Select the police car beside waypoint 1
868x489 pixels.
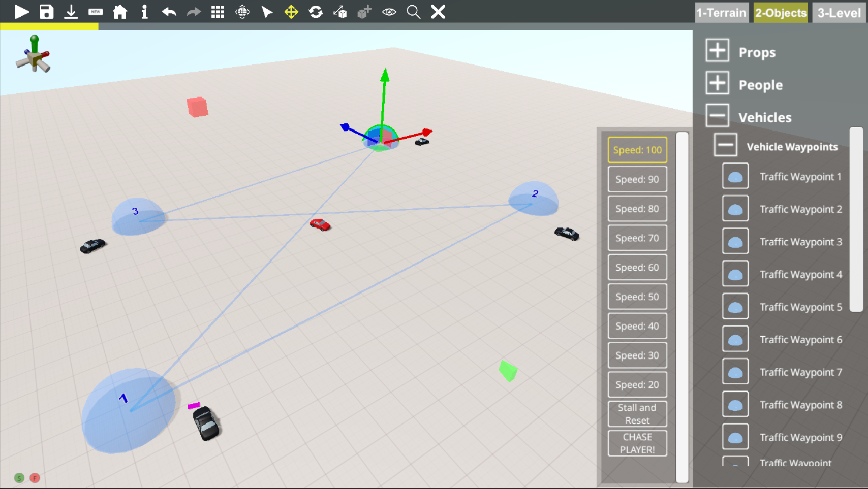pyautogui.click(x=207, y=423)
